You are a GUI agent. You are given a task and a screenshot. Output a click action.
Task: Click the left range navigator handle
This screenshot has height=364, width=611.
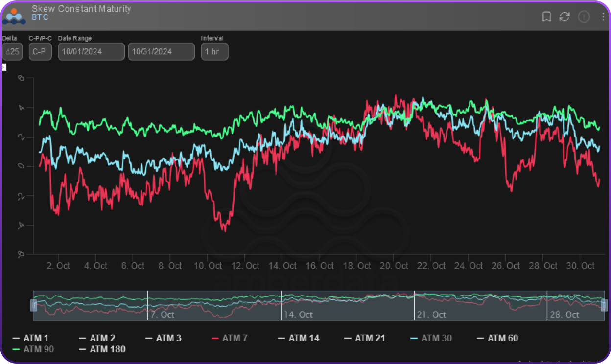click(x=34, y=306)
